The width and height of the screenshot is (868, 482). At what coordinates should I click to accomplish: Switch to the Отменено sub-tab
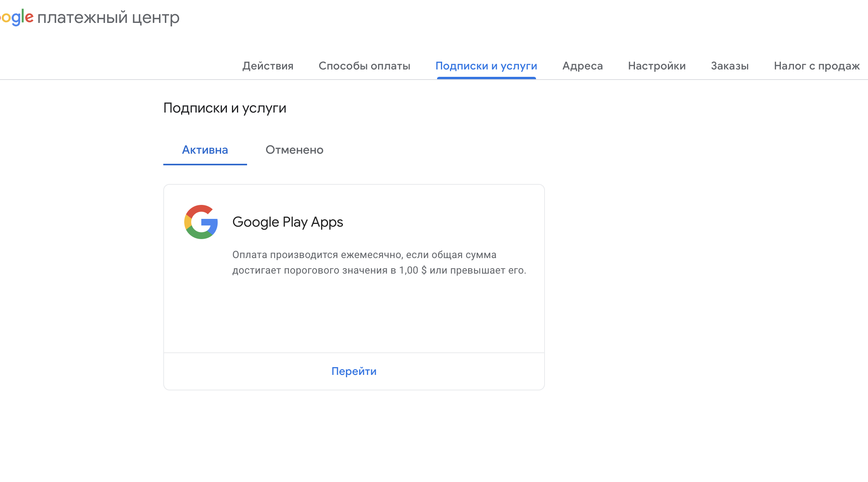(x=294, y=150)
